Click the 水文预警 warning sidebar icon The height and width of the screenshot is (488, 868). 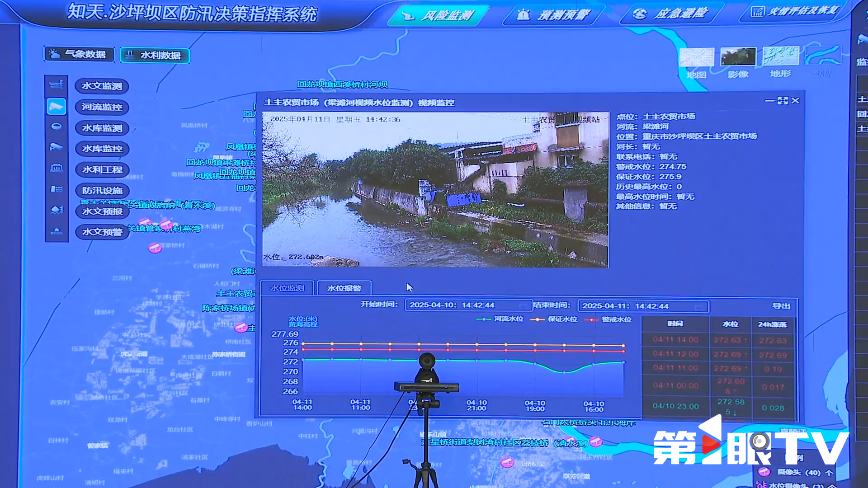pos(56,231)
